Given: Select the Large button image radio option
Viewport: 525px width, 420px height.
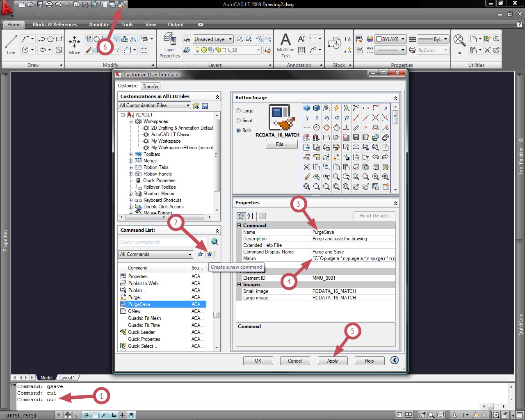Looking at the screenshot, I should 238,111.
